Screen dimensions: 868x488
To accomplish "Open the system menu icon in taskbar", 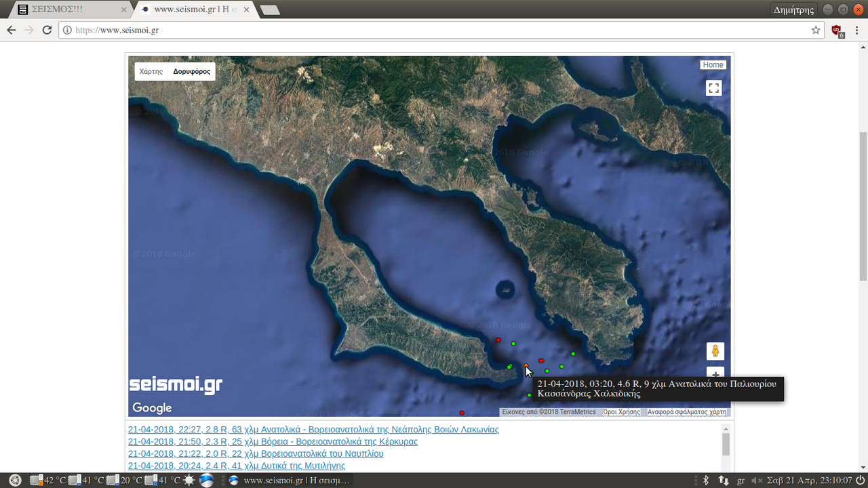I will [x=15, y=481].
